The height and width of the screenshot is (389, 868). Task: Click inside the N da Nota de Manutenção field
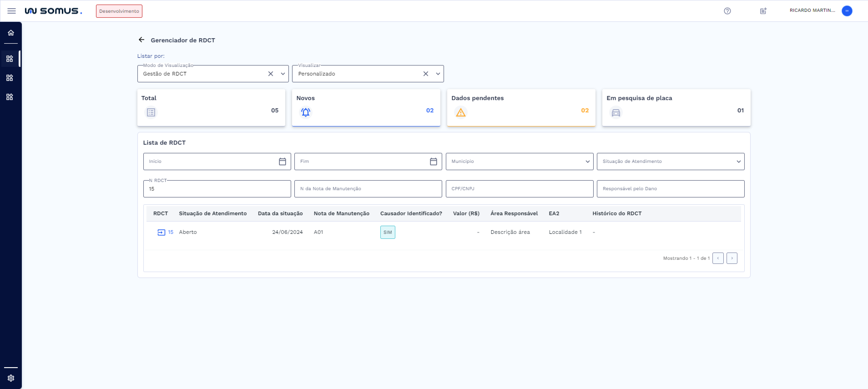[368, 189]
